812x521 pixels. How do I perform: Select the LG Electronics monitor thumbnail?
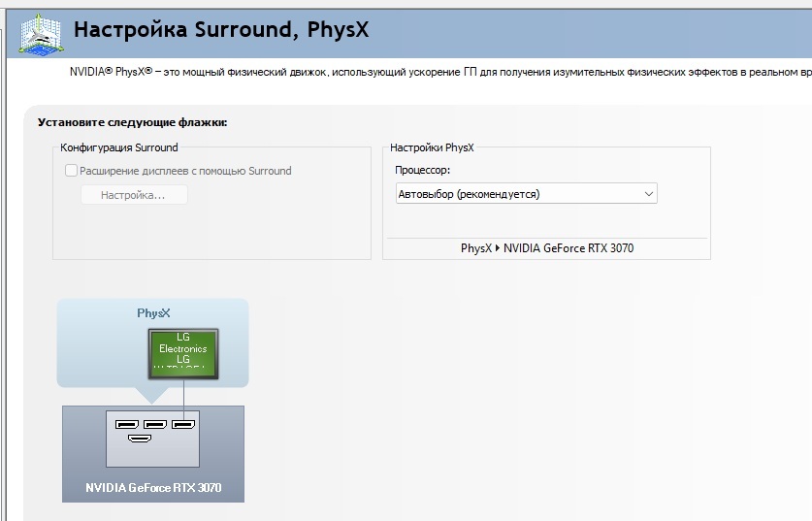183,354
